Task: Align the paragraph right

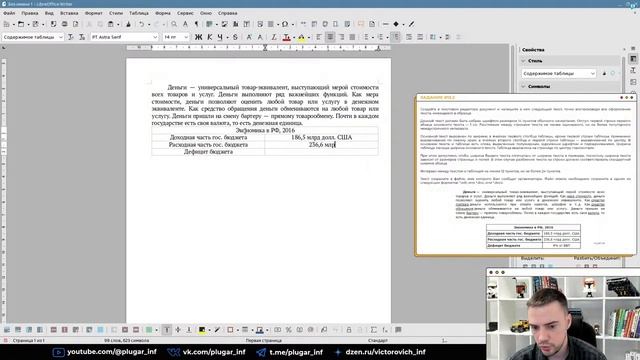Action: (x=341, y=37)
